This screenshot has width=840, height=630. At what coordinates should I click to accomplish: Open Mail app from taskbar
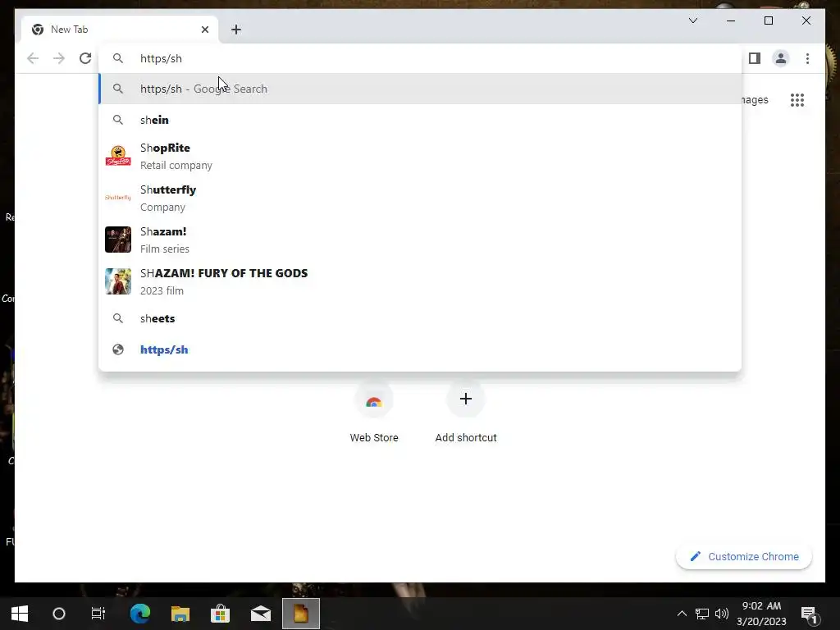coord(261,614)
